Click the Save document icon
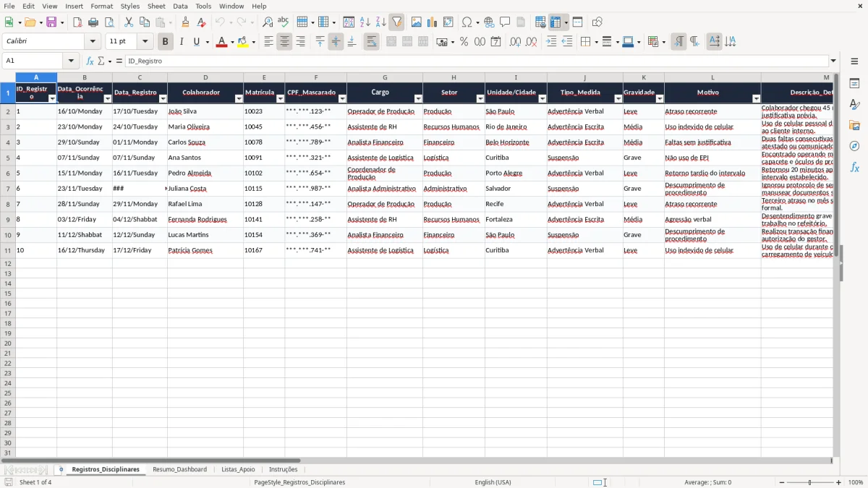Viewport: 868px width, 488px height. tap(51, 22)
